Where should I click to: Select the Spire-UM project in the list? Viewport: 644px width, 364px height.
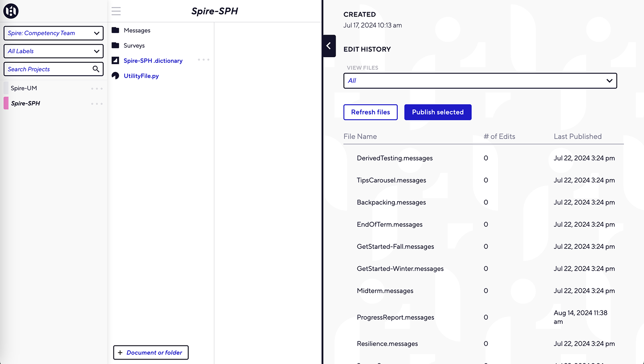[x=24, y=88]
